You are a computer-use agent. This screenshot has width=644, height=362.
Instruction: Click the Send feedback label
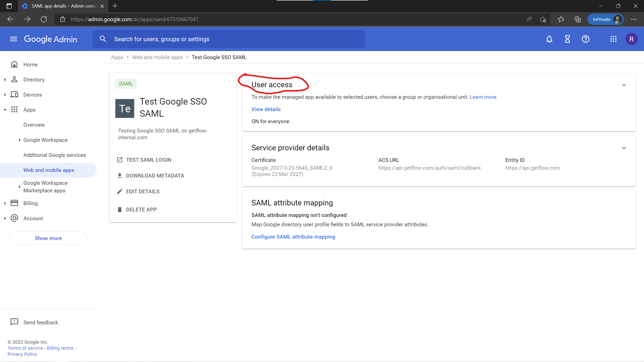(41, 323)
